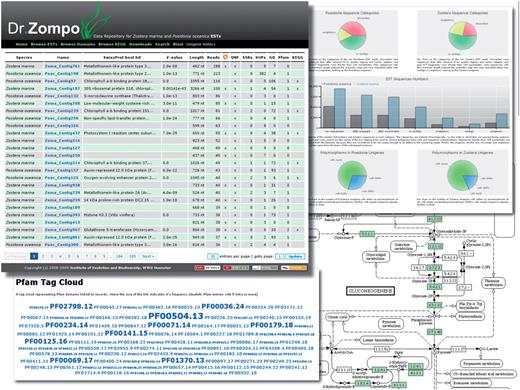520x390 pixels.
Task: Open Pfam tag PF00504.13 in the cloud
Action: point(176,316)
